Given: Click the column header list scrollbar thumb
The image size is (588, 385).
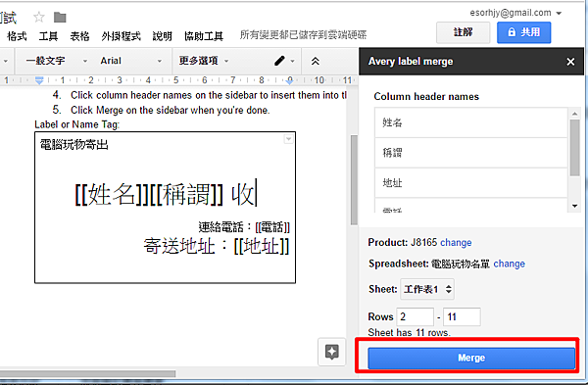Looking at the screenshot, I should [x=574, y=147].
